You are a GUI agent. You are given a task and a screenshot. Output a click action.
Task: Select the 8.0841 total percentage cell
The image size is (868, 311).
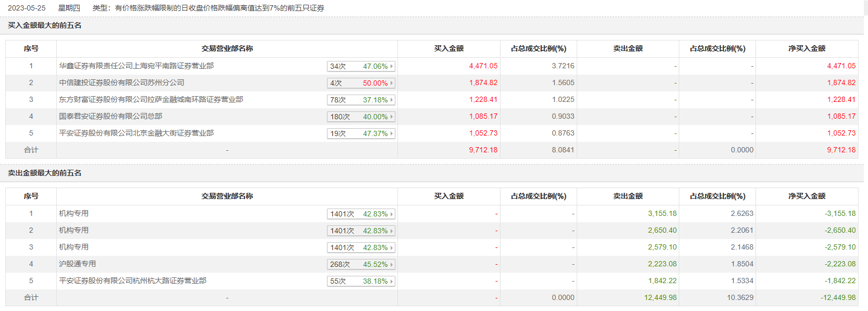563,150
